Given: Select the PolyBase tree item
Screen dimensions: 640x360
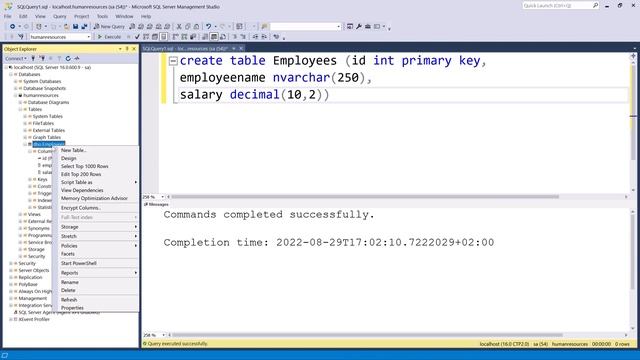Looking at the screenshot, I should coord(28,284).
